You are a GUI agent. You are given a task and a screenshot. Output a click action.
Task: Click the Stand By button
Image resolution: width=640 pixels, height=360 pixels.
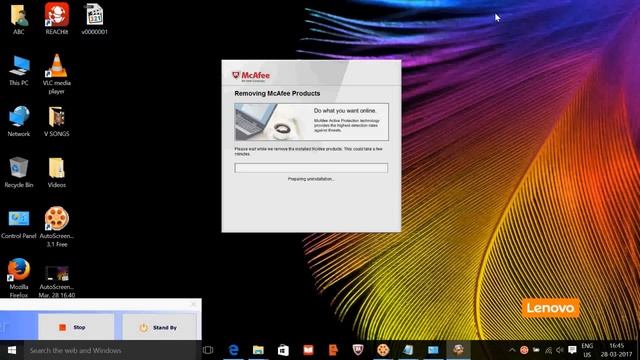point(159,327)
